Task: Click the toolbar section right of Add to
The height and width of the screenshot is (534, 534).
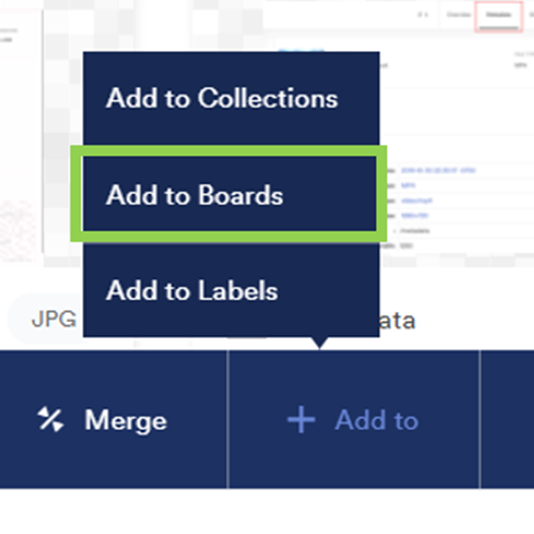Action: click(507, 420)
